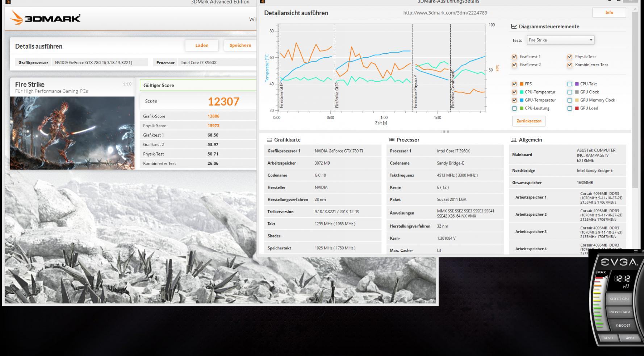Viewport: 644px width, 356px height.
Task: Open the Tests dropdown showing Fire Strike
Action: (560, 40)
